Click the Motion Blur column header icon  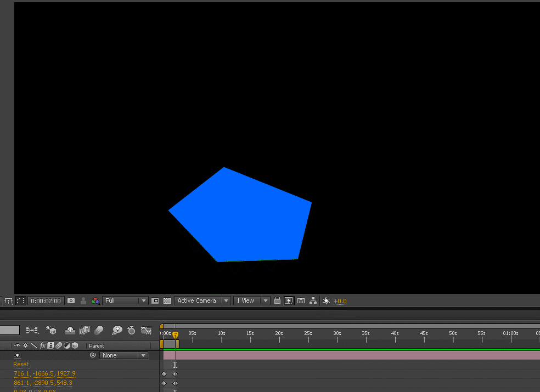[59, 345]
